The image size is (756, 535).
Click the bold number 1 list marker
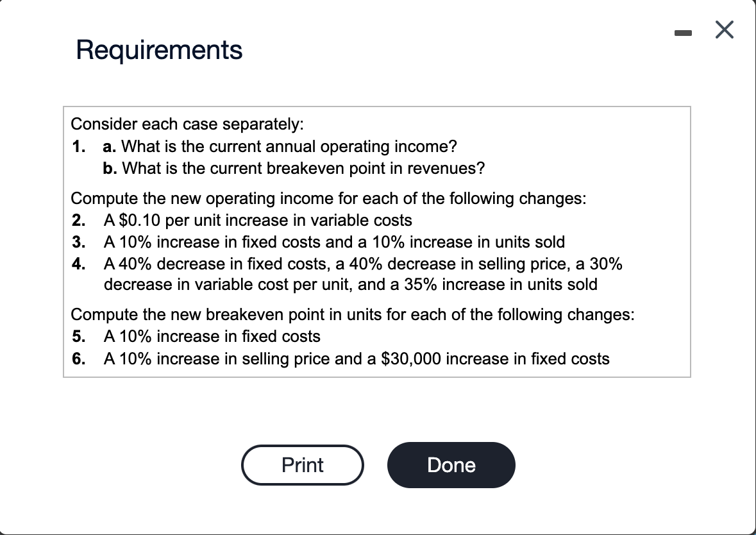point(79,146)
